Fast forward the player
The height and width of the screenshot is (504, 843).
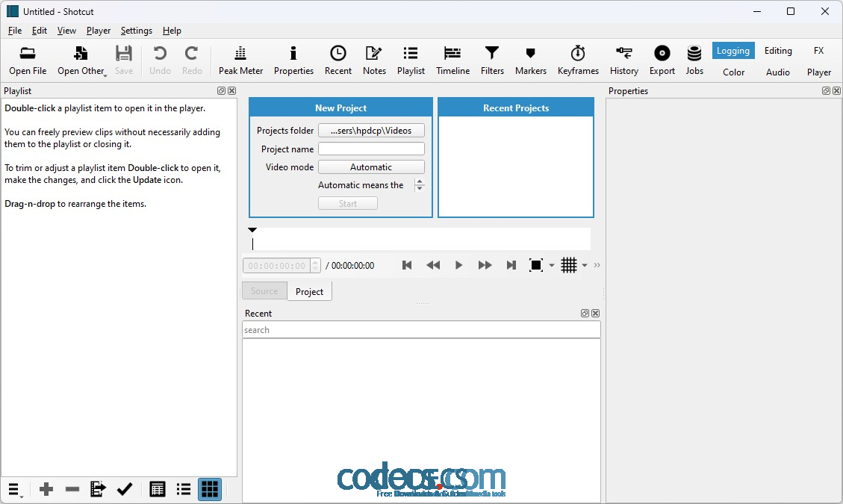pyautogui.click(x=485, y=265)
